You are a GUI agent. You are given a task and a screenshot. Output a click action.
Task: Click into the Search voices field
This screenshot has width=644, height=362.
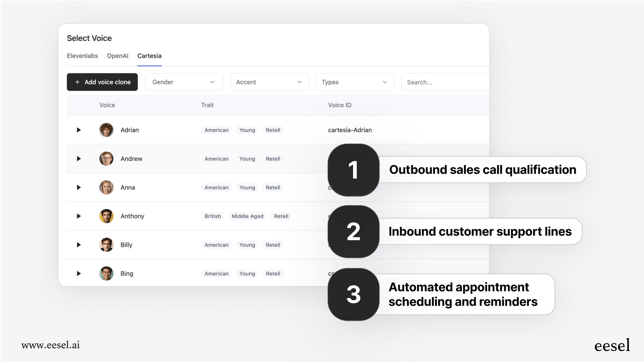pos(445,82)
